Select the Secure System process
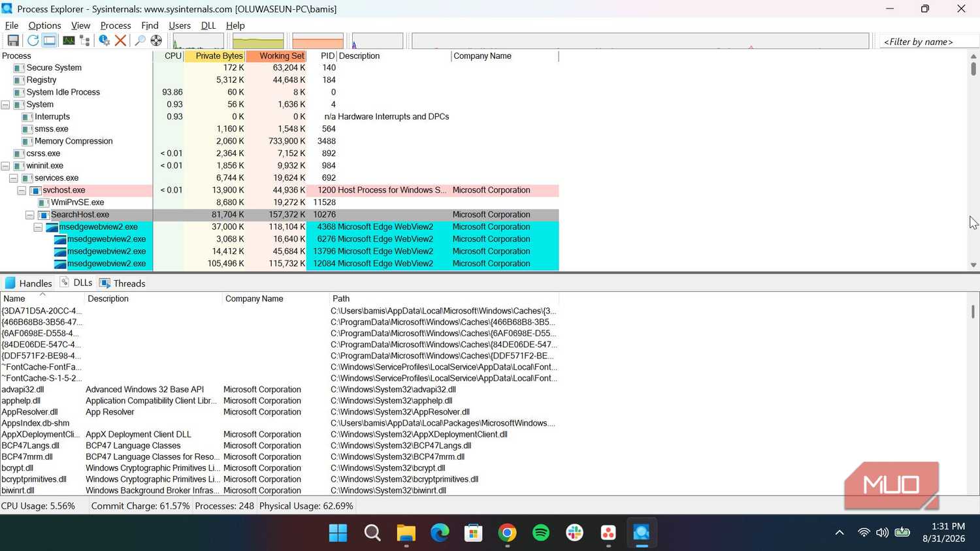Viewport: 980px width, 551px height. (54, 68)
